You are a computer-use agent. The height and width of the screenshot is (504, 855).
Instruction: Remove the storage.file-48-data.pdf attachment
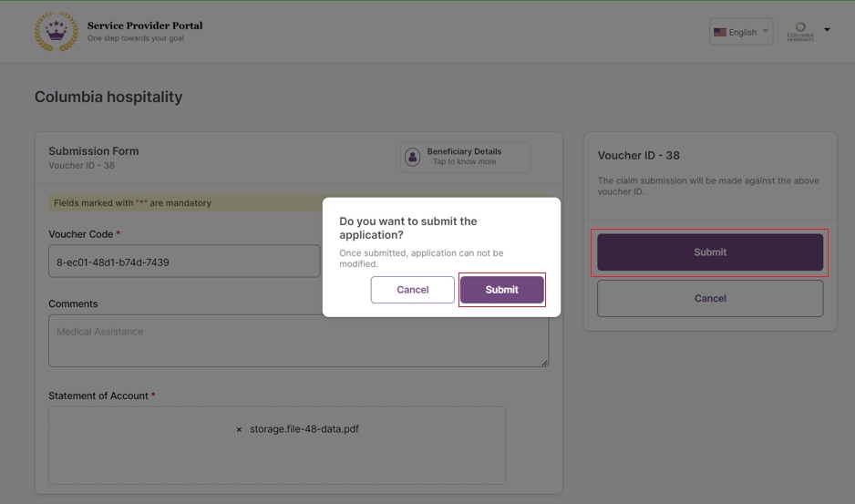tap(239, 429)
